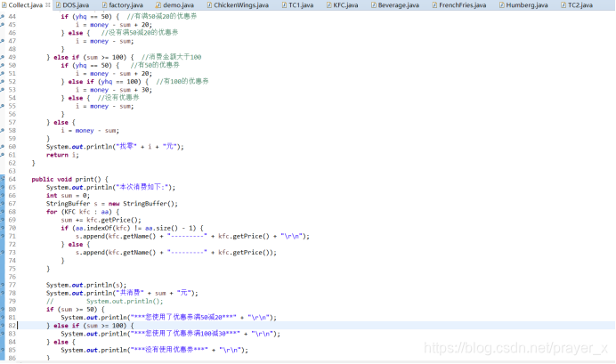This screenshot has height=364, width=616.
Task: Click the 'if (yhq == 50)' on line 44
Action: click(x=90, y=17)
